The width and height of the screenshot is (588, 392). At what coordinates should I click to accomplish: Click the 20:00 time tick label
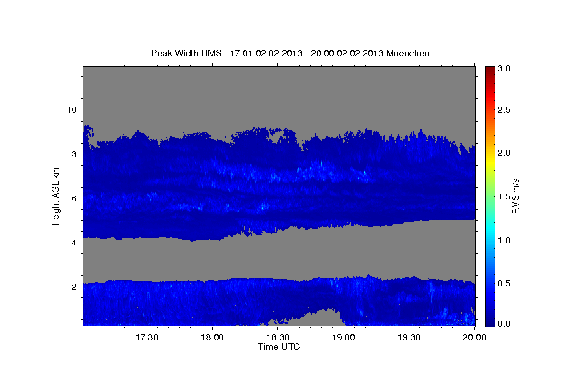474,338
